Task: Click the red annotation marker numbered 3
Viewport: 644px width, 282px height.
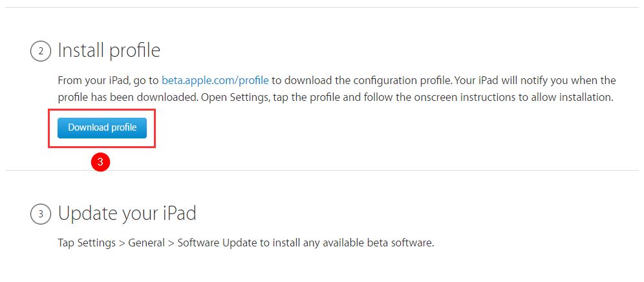Action: pyautogui.click(x=101, y=162)
